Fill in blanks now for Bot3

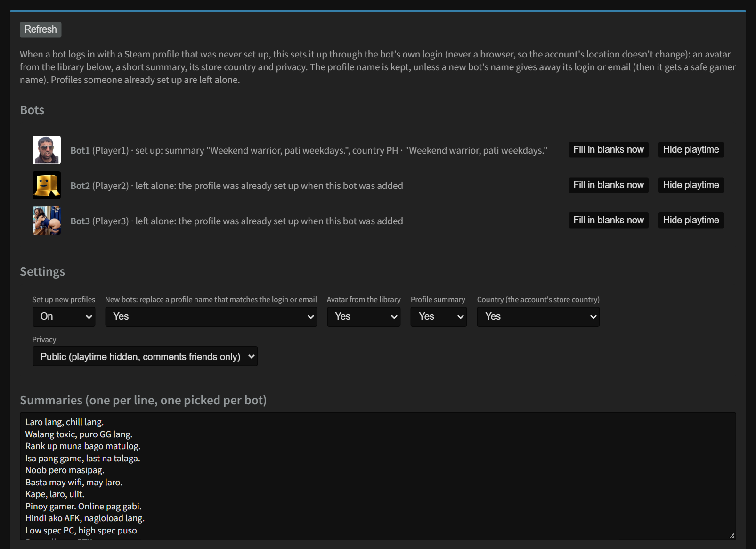tap(609, 221)
